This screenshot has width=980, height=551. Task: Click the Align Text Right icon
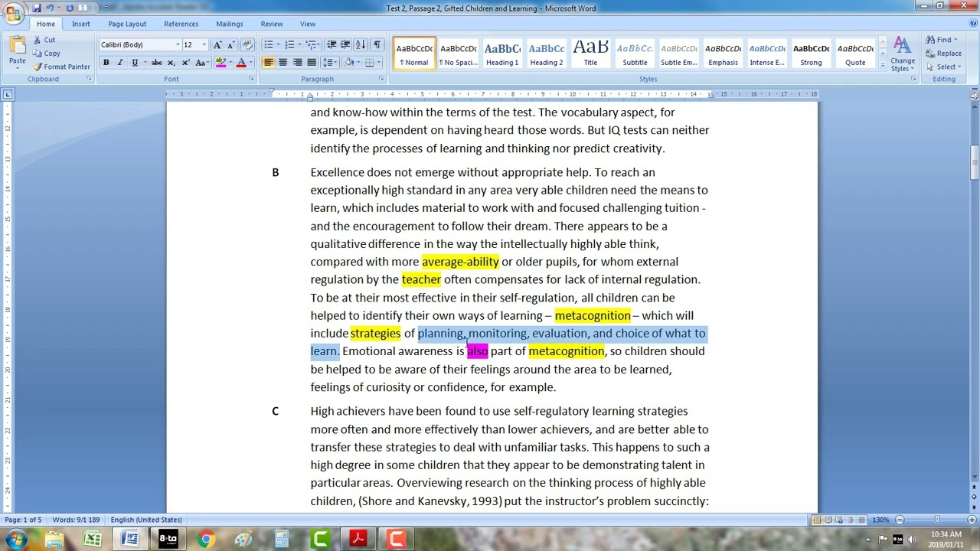click(297, 63)
